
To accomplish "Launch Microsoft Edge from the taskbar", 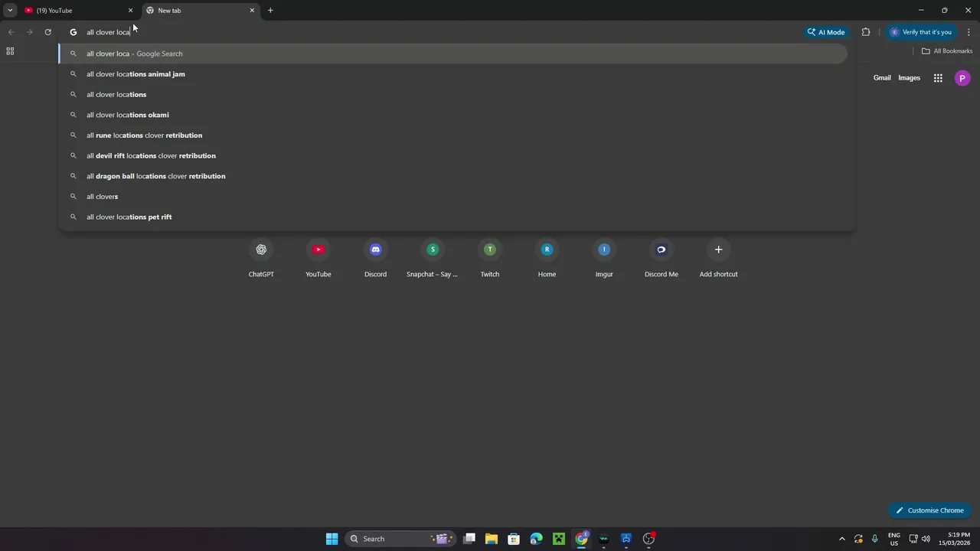I will click(x=537, y=539).
